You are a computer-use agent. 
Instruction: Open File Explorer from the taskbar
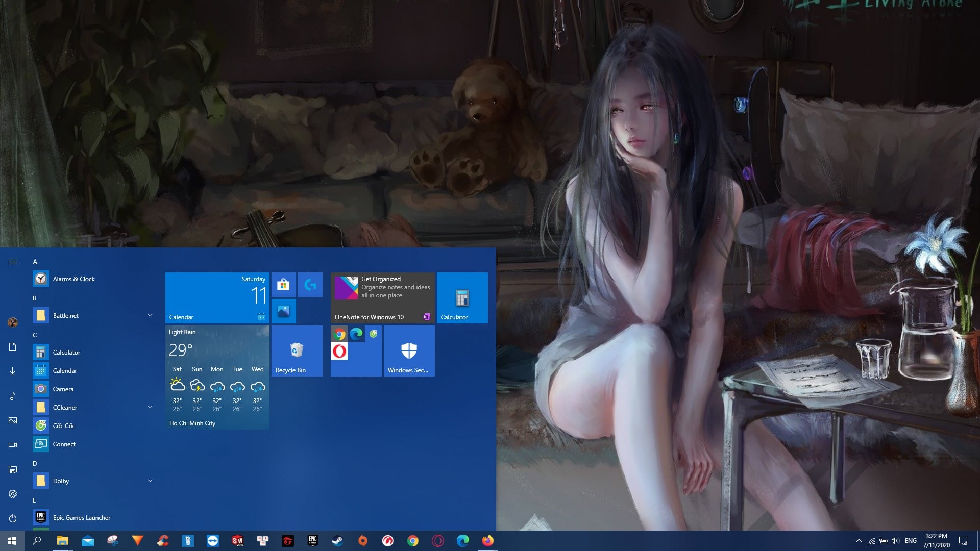click(x=62, y=541)
